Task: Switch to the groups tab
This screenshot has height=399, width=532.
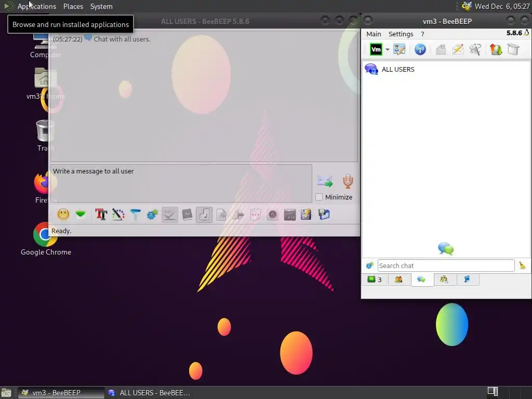Action: (x=398, y=280)
